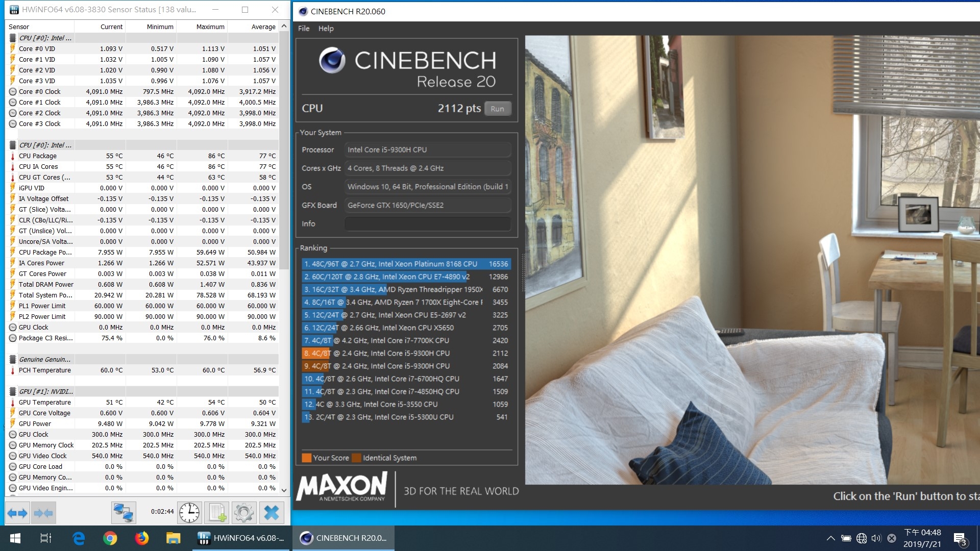Select ranking entry i5-9300H score 2084
Image resolution: width=980 pixels, height=551 pixels.
(406, 366)
